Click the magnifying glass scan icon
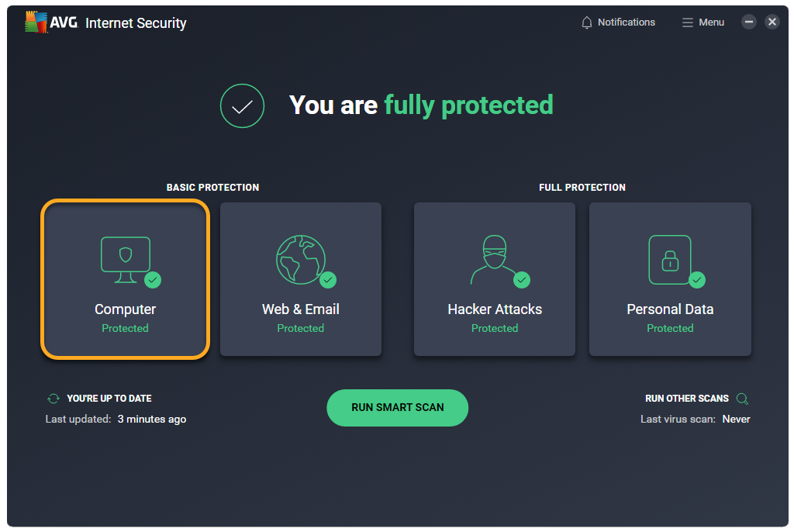This screenshot has height=532, width=794. (x=742, y=399)
